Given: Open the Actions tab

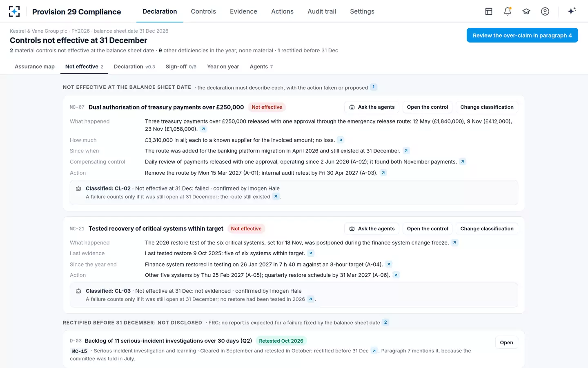Looking at the screenshot, I should point(282,11).
